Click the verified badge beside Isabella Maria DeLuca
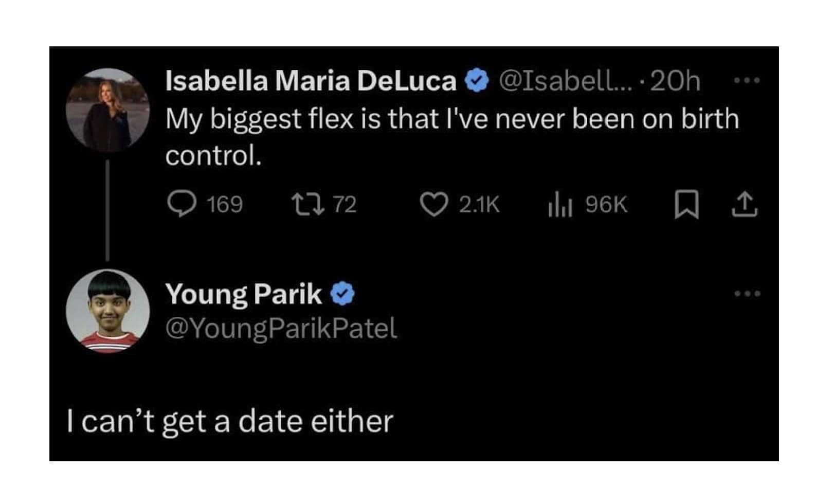Screen dimensions: 833x504 477,81
